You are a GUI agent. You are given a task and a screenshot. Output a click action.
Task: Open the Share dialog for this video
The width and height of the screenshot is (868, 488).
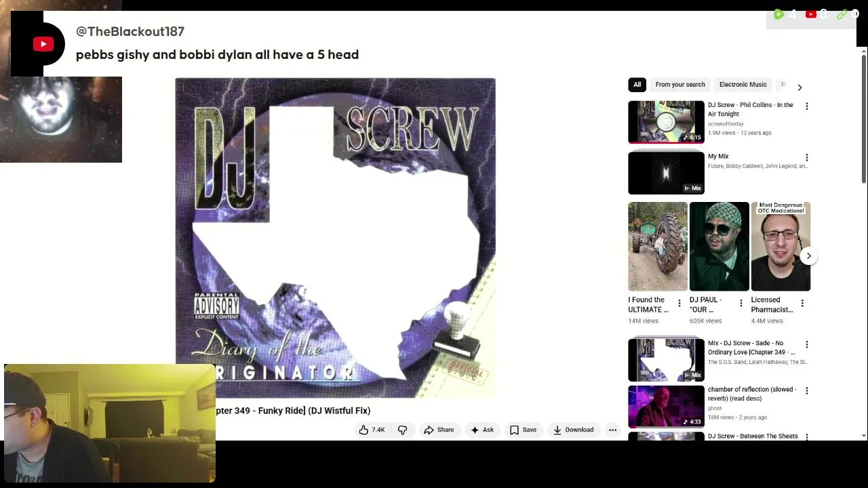(439, 430)
